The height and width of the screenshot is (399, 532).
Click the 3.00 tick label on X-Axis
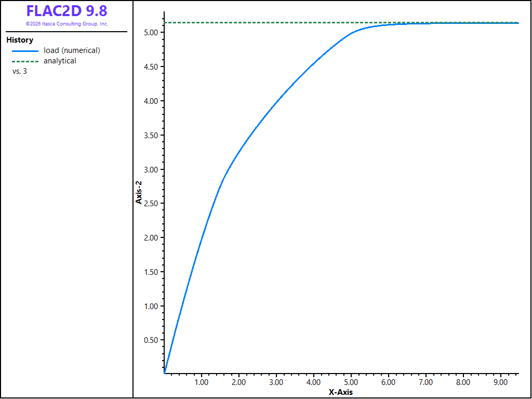[x=276, y=382]
